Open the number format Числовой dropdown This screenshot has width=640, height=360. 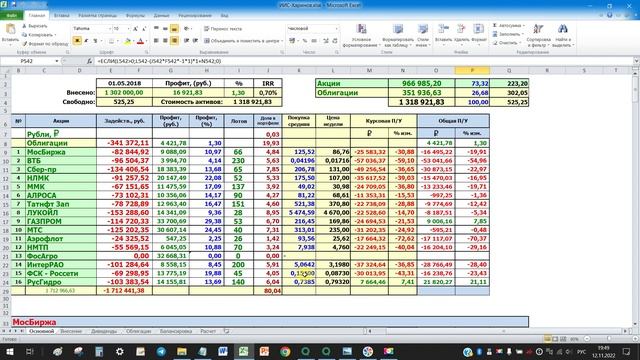click(336, 29)
